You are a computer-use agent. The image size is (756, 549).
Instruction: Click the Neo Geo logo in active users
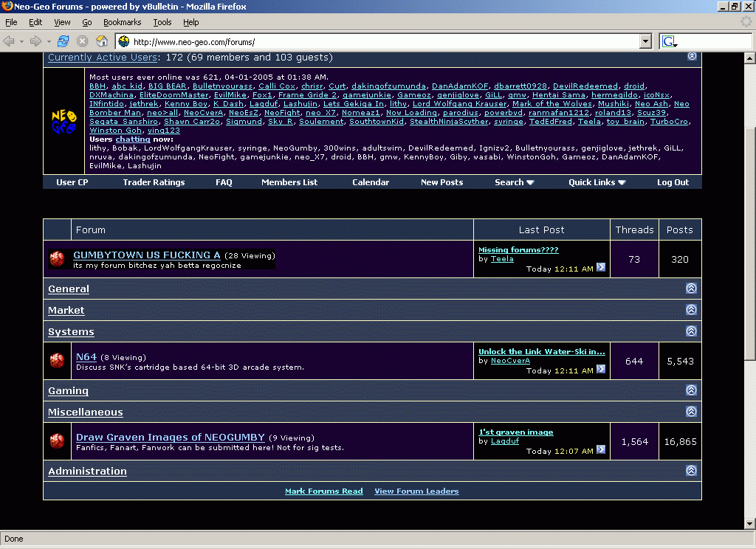[63, 120]
